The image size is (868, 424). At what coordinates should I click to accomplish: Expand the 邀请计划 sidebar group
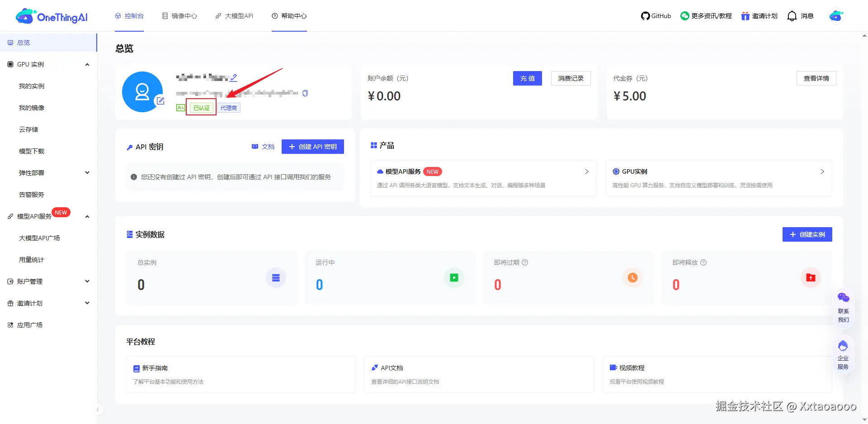click(x=87, y=303)
